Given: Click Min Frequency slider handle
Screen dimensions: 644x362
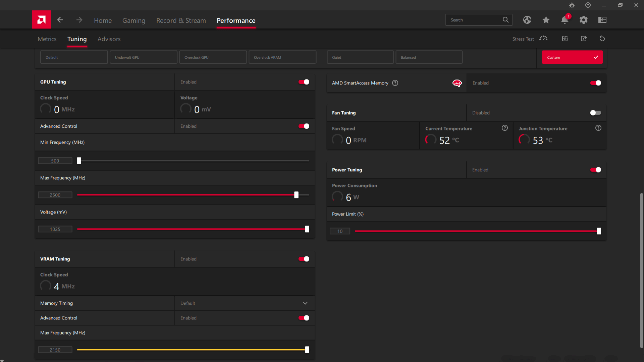Looking at the screenshot, I should point(79,161).
